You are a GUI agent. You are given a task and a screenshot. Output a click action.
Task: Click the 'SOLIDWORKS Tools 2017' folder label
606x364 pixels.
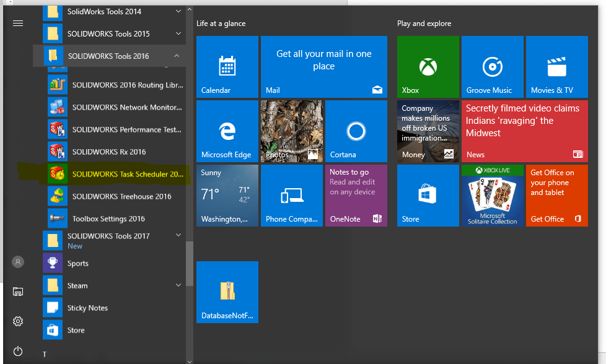pos(108,236)
